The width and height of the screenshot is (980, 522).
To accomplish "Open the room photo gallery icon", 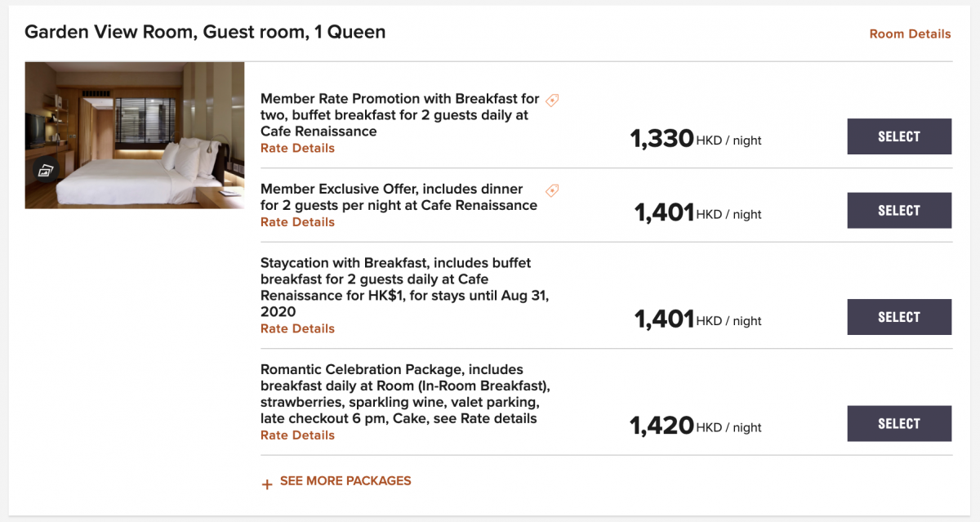I will coord(45,170).
